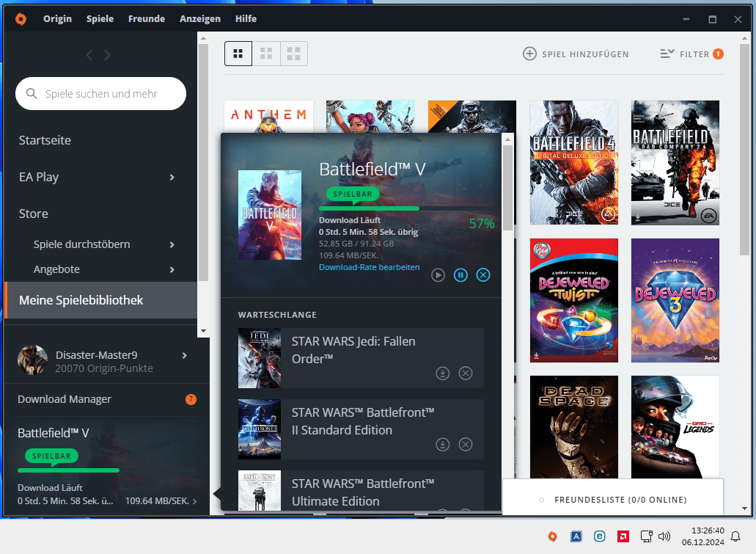The height and width of the screenshot is (554, 756).
Task: Remove Jedi: Fallen Order from queue
Action: click(x=466, y=373)
